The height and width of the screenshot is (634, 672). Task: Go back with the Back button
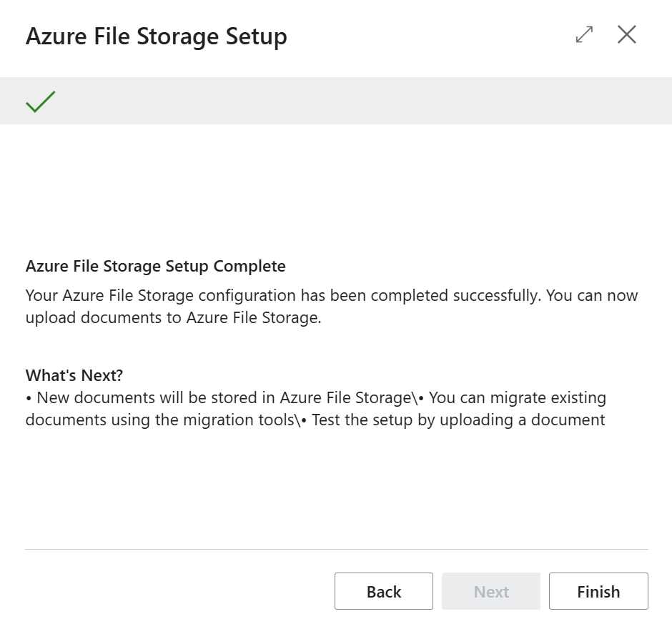pos(383,591)
